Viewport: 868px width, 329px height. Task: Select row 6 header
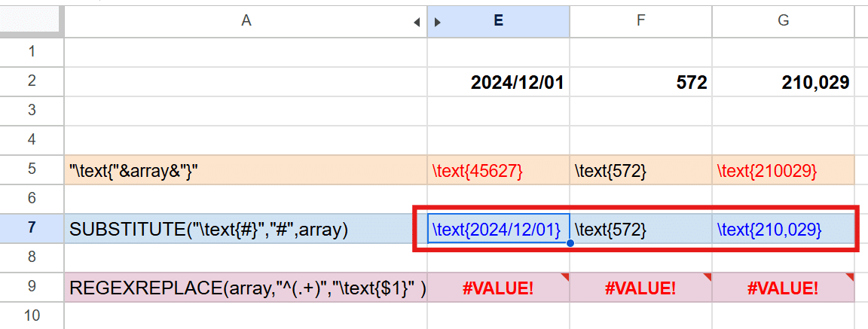point(32,199)
